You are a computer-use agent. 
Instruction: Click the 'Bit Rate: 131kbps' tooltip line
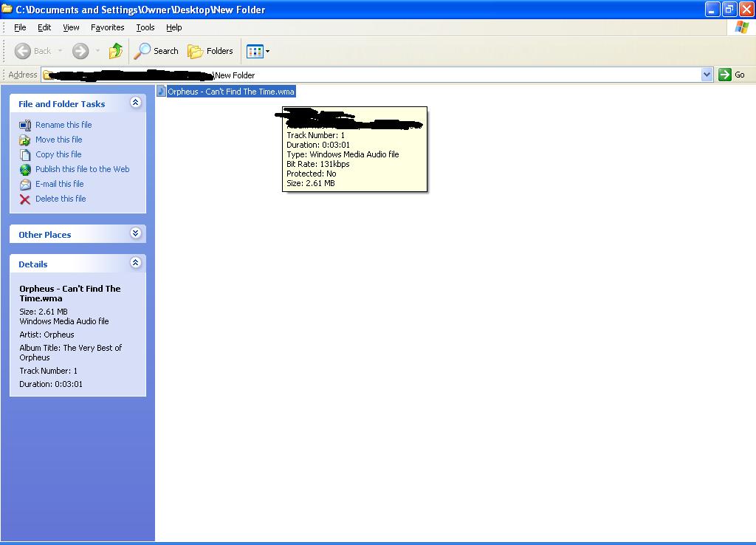tap(317, 164)
